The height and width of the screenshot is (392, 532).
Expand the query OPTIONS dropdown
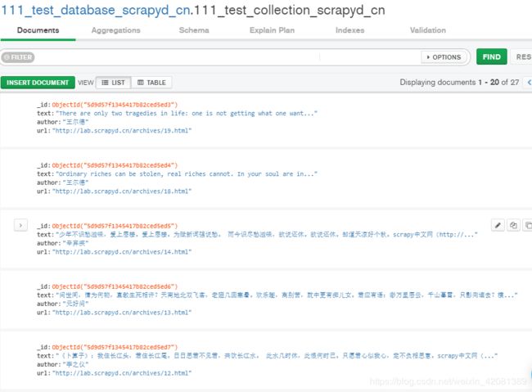(x=444, y=57)
